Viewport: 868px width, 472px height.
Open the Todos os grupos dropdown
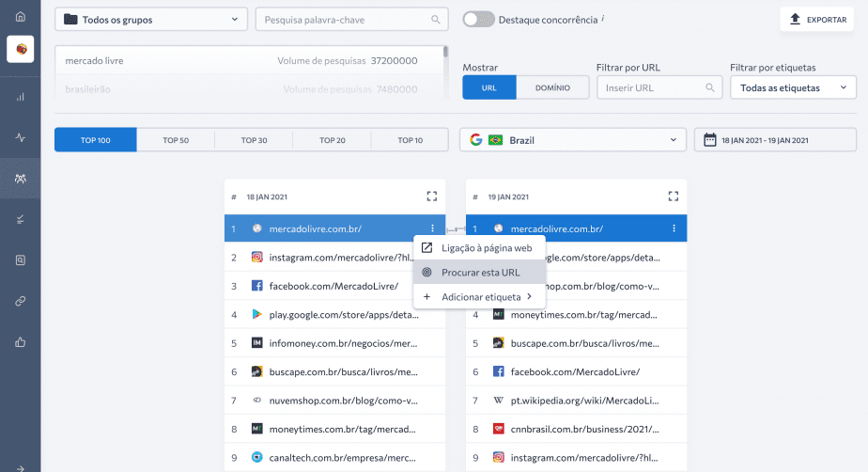pos(151,20)
